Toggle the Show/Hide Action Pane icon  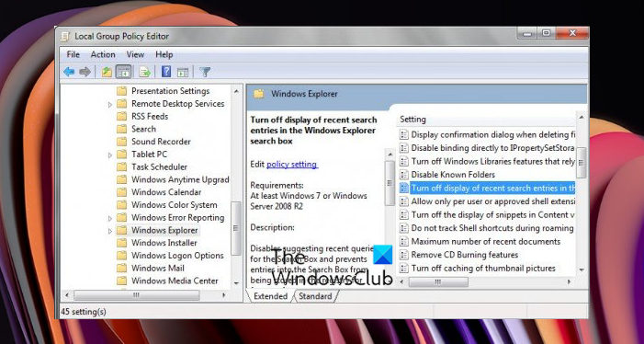183,73
